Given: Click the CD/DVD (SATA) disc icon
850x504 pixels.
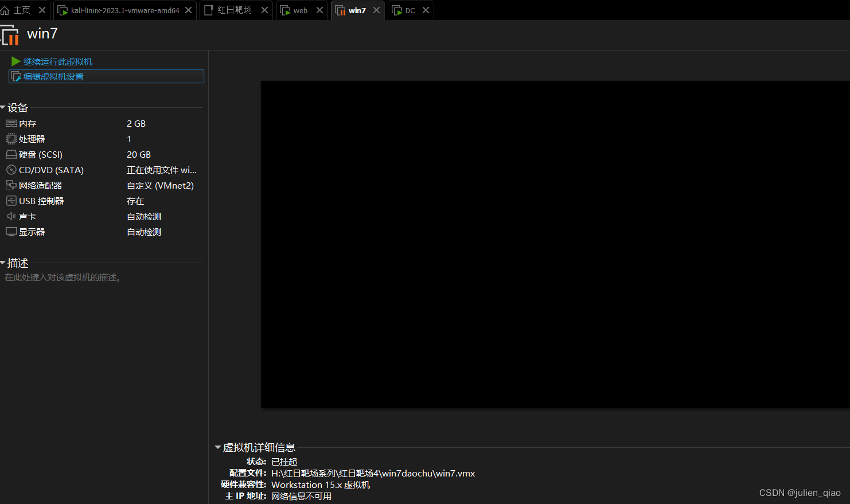Looking at the screenshot, I should [x=11, y=170].
